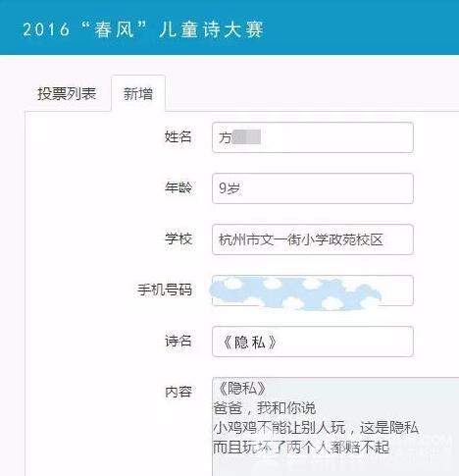
Task: Select the 新增 tab
Action: (x=138, y=94)
